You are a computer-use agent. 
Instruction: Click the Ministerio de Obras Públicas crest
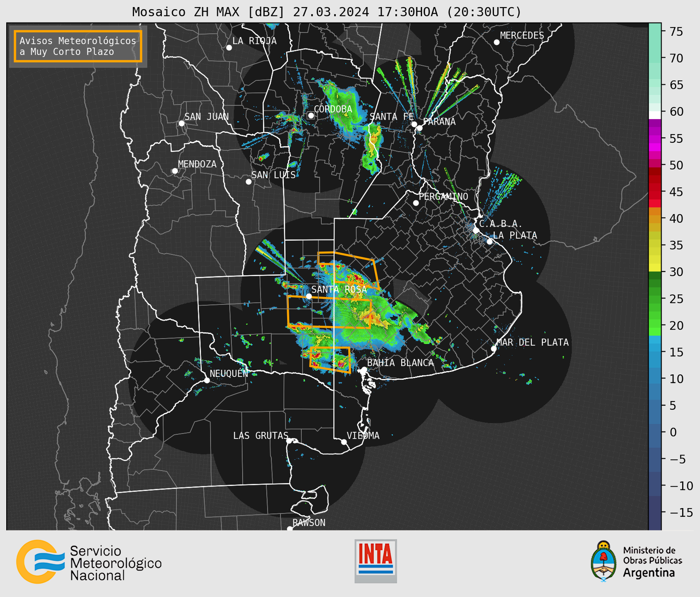(603, 561)
